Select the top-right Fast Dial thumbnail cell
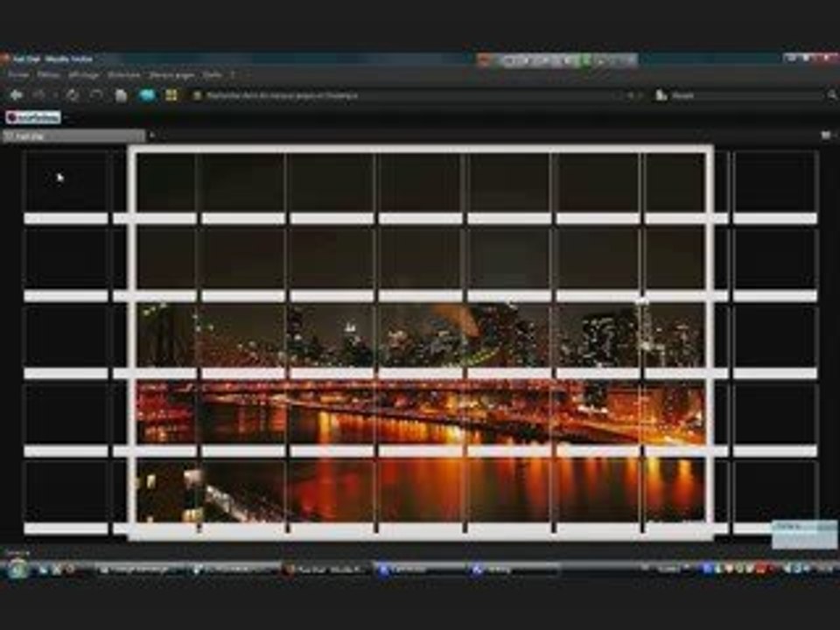Viewport: 840px width, 630px height. (x=775, y=186)
